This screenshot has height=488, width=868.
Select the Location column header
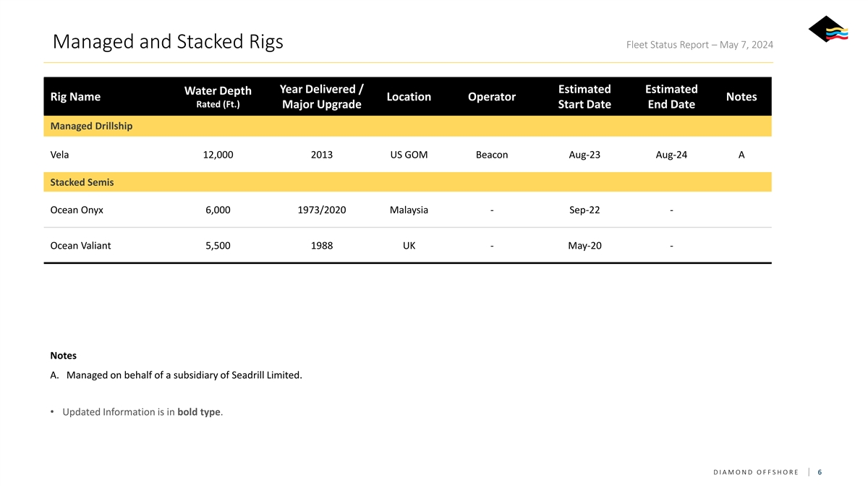pos(409,97)
